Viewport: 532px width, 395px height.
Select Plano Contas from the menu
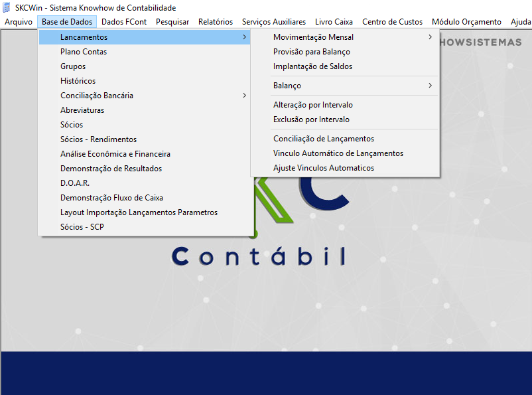pyautogui.click(x=84, y=52)
